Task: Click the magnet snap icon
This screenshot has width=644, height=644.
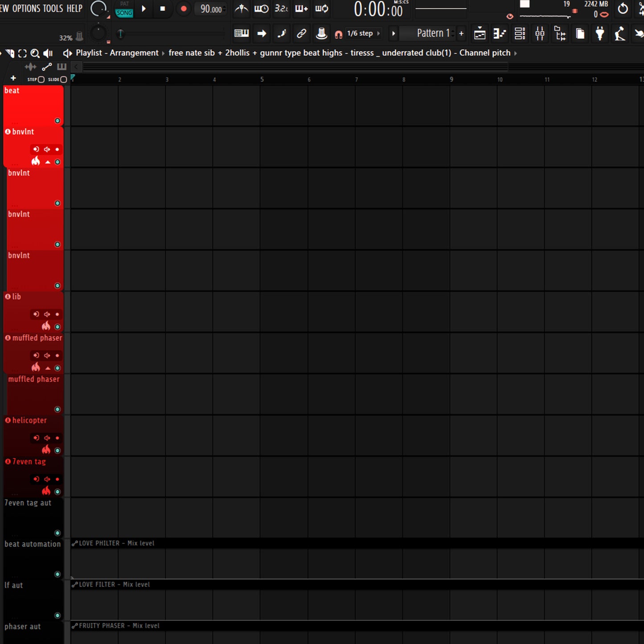Action: click(x=339, y=34)
